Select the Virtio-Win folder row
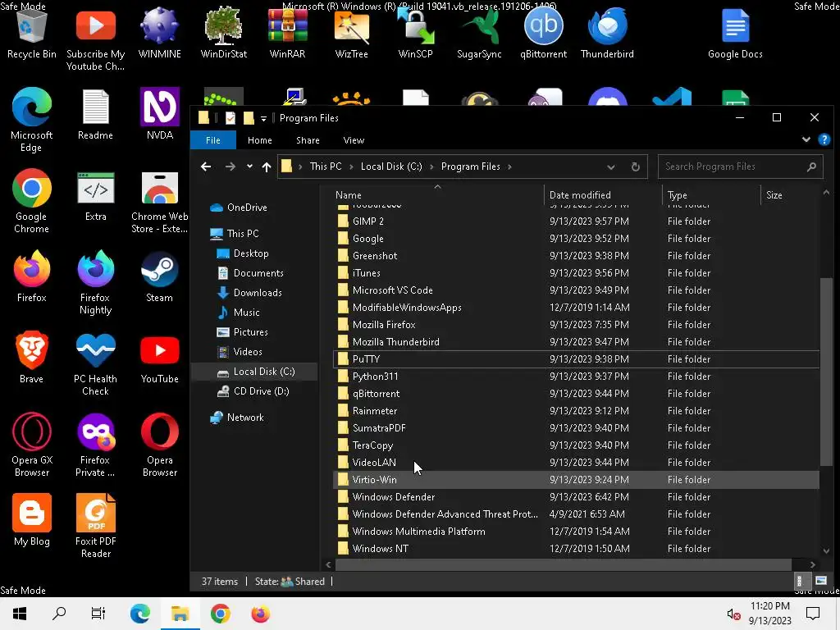840x630 pixels. pos(576,479)
